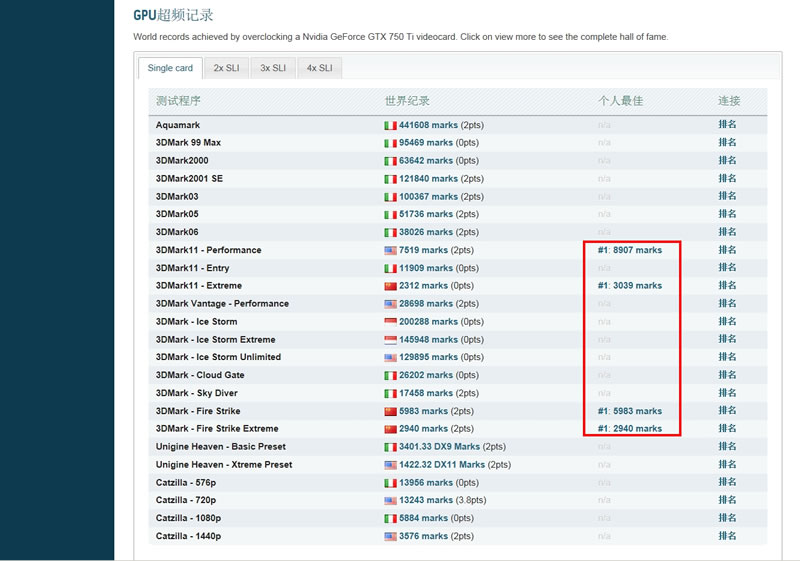The image size is (800, 561).
Task: Click the flag in the Catzilla - 1440p row
Action: click(390, 537)
